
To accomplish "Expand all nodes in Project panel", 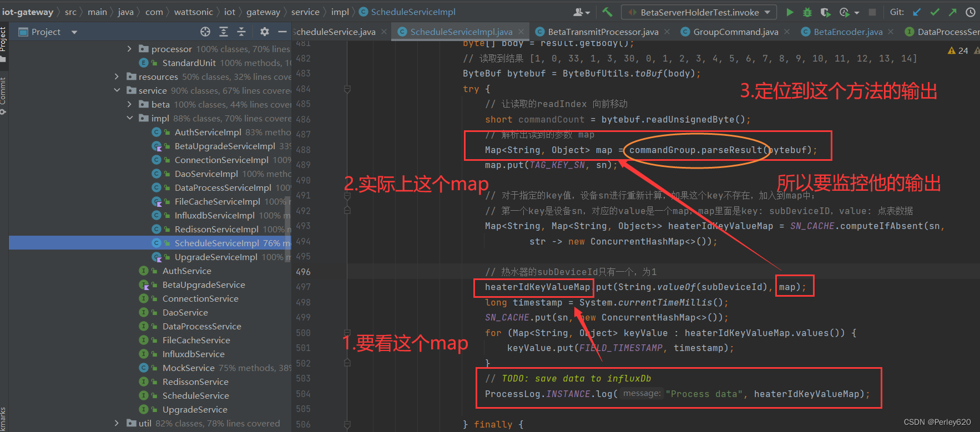I will [224, 32].
